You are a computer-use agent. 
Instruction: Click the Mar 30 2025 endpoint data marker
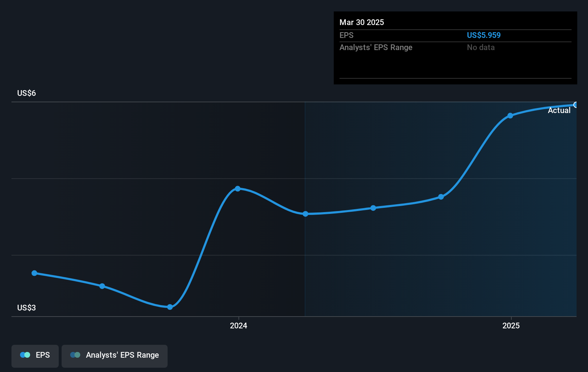576,105
